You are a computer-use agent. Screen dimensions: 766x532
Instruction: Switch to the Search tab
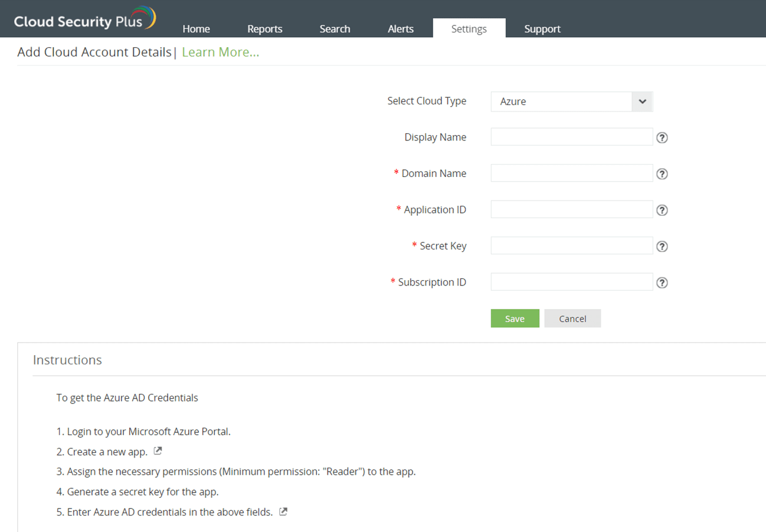pyautogui.click(x=335, y=29)
